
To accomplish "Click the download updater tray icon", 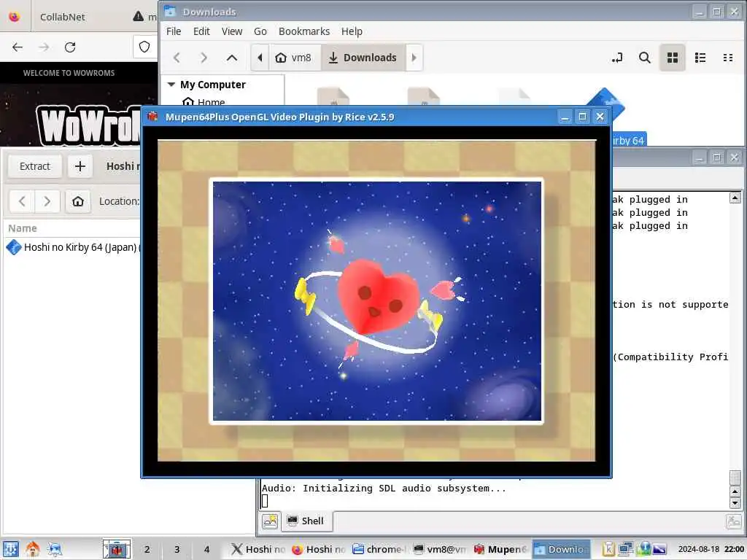I will 643,549.
